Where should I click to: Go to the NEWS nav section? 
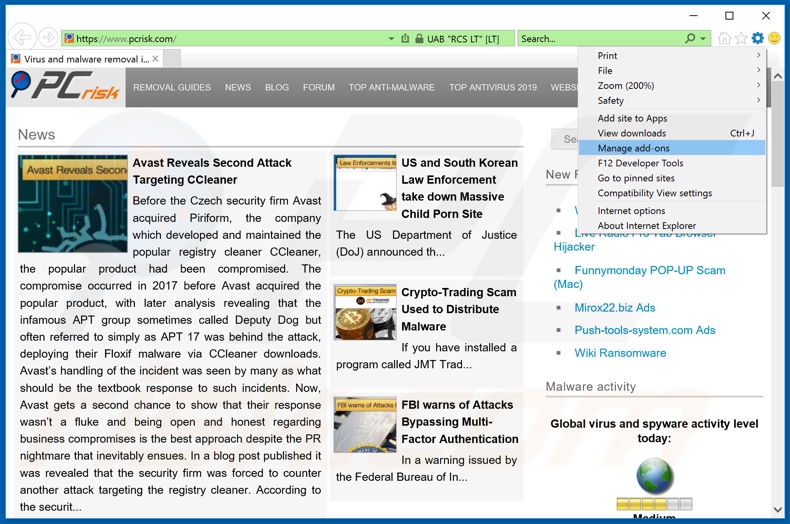click(x=238, y=87)
